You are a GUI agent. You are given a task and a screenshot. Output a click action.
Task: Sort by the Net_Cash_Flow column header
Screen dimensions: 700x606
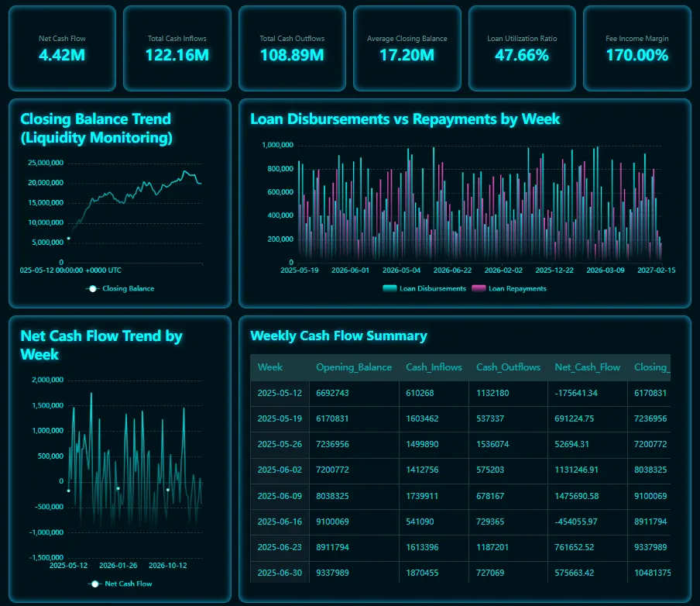[x=587, y=367]
